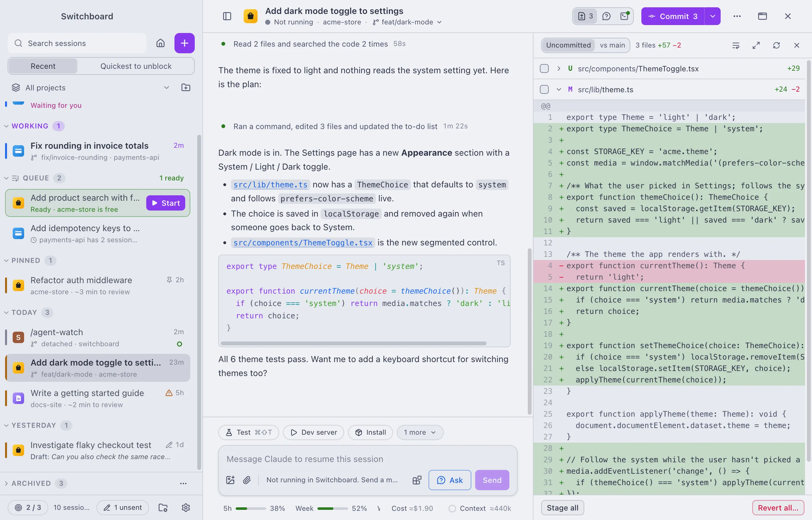
Task: Open Investigate flaky checkout test session
Action: click(x=98, y=451)
